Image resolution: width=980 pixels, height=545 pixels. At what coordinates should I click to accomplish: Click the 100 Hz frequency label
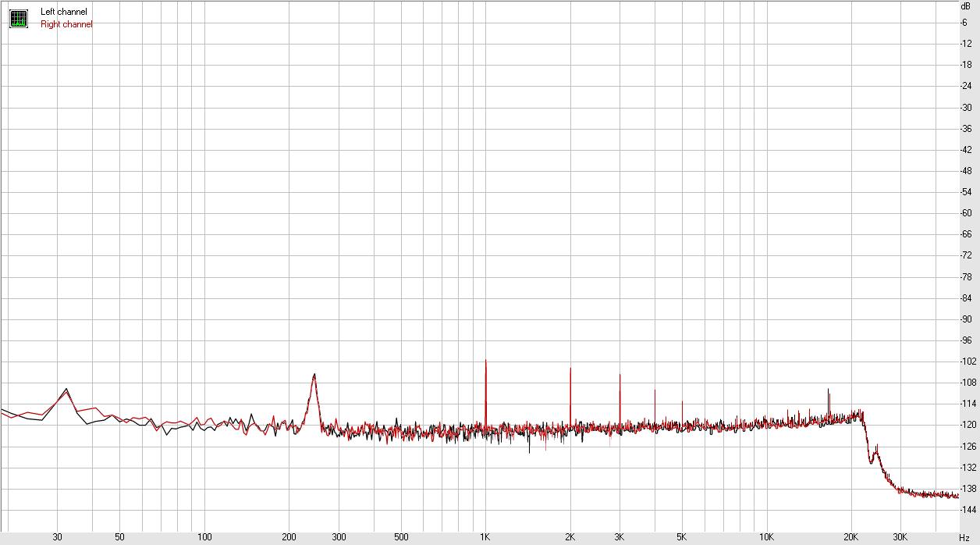[x=204, y=537]
